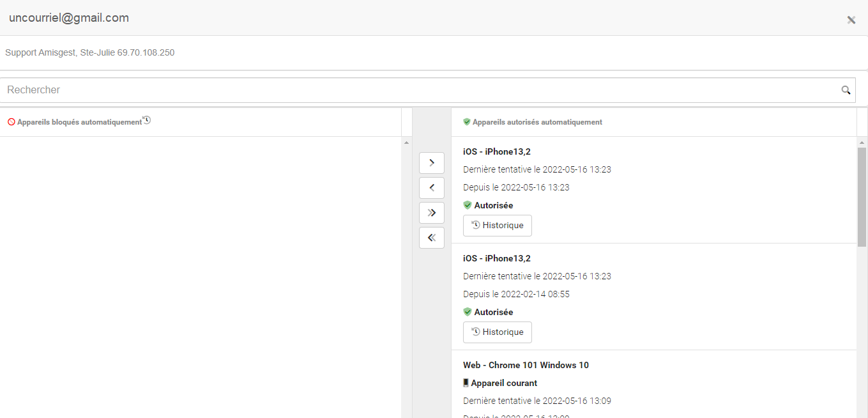Open Historique for the iPhone authorized since 2022-05-16
This screenshot has height=418, width=868.
[x=498, y=226]
